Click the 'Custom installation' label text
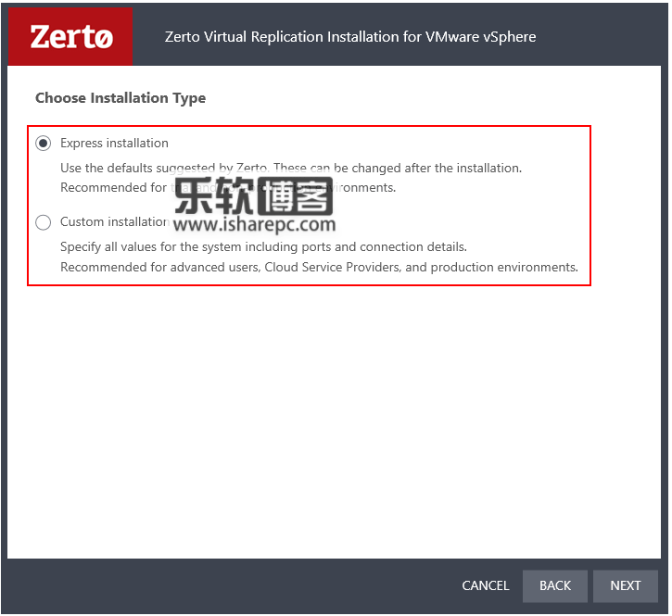Viewport: 672px width, 616px height. pyautogui.click(x=114, y=222)
